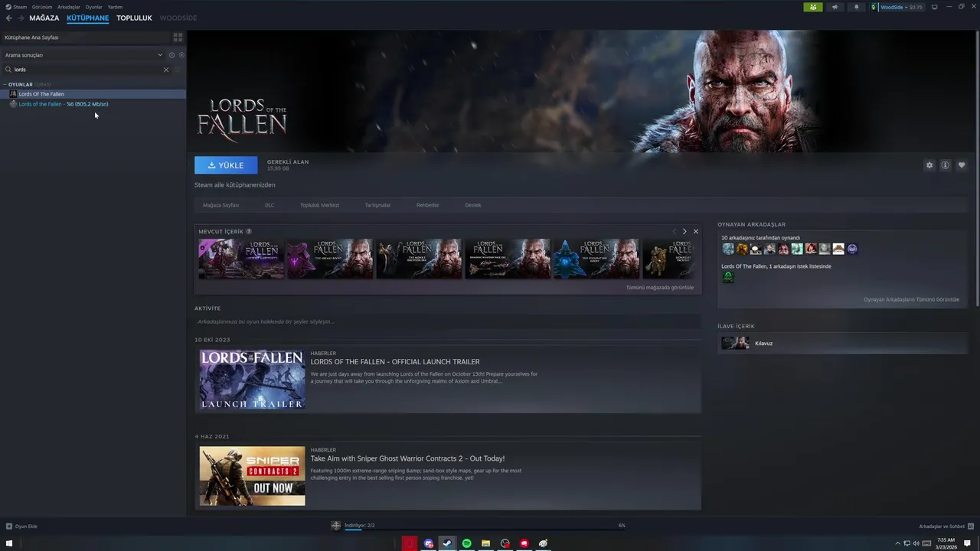Open the blue crystal DLC thumbnail
The width and height of the screenshot is (980, 551).
pyautogui.click(x=596, y=259)
